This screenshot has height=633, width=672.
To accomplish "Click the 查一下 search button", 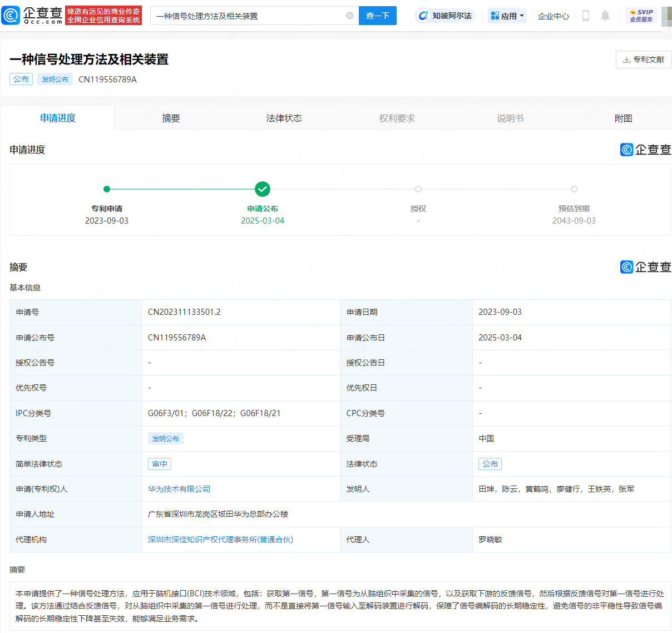I will [378, 16].
